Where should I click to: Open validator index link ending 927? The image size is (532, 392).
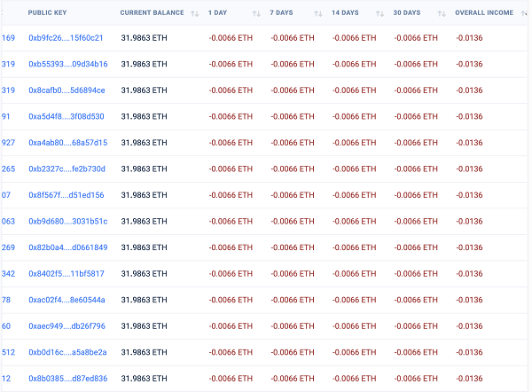click(x=9, y=143)
